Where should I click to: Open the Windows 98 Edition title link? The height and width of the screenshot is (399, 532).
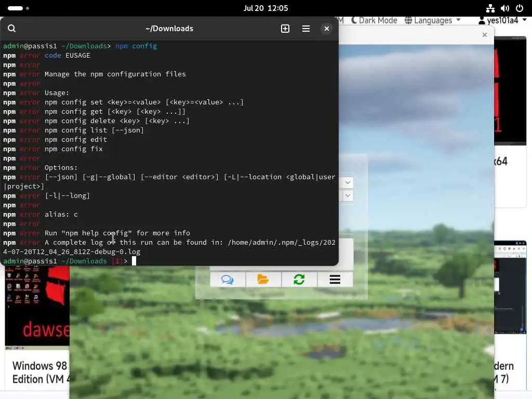[39, 372]
